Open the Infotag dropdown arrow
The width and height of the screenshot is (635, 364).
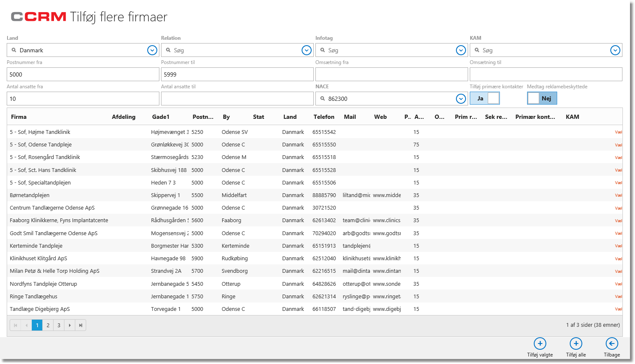click(461, 50)
